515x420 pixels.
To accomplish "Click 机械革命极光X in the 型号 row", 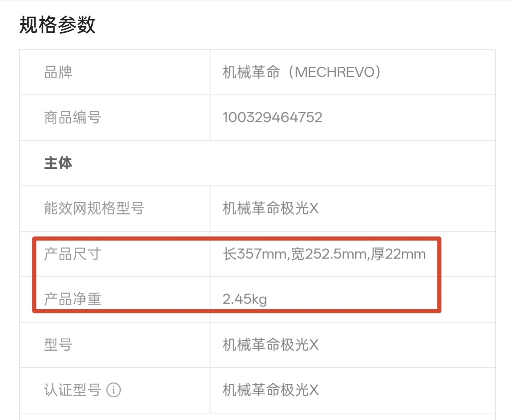I will click(271, 345).
